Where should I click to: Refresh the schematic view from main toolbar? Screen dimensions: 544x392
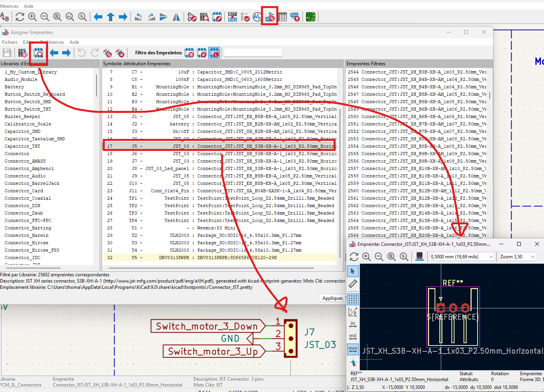pyautogui.click(x=20, y=17)
